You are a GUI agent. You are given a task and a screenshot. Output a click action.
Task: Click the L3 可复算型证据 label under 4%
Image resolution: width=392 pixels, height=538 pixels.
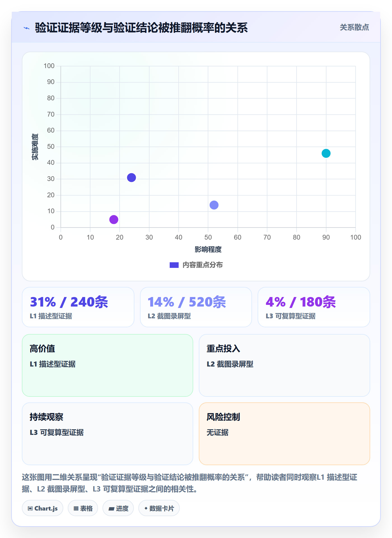coord(290,316)
